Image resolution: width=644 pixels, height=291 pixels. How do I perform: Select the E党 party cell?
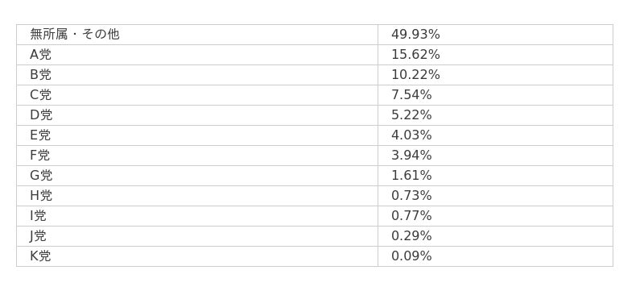(x=197, y=135)
